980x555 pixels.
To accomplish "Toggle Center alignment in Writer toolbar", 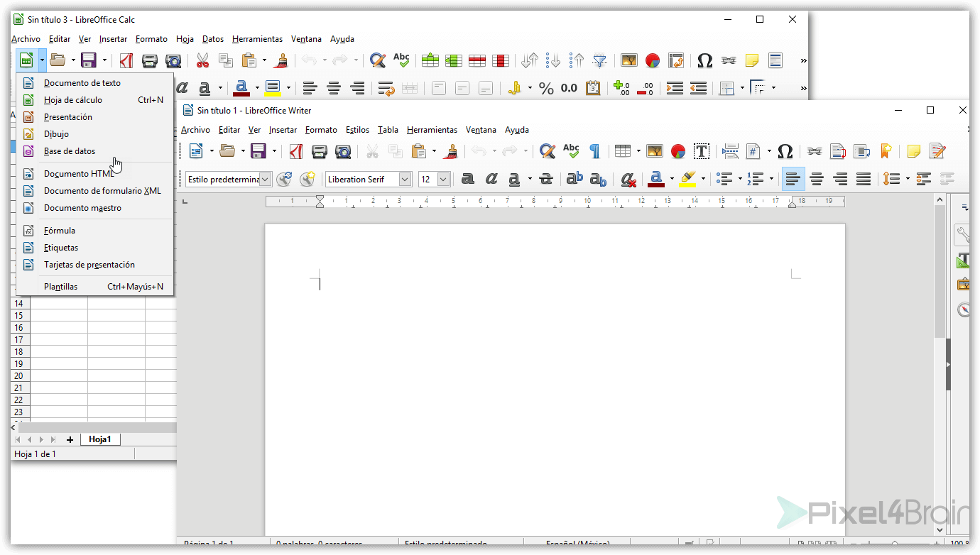I will (x=817, y=180).
